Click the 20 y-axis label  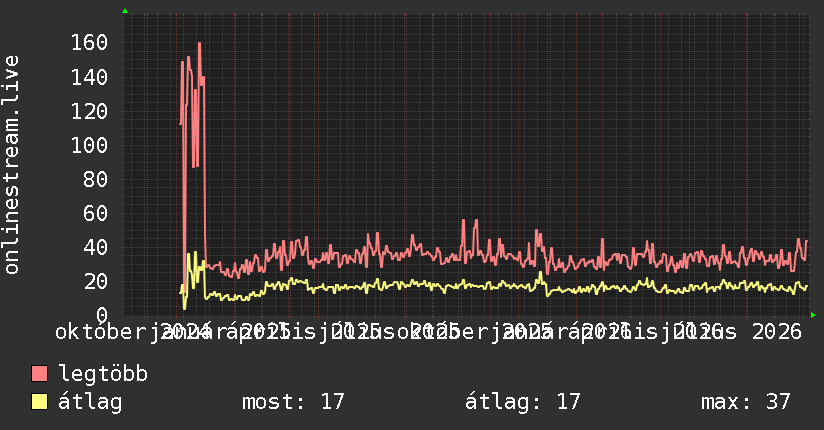point(96,281)
